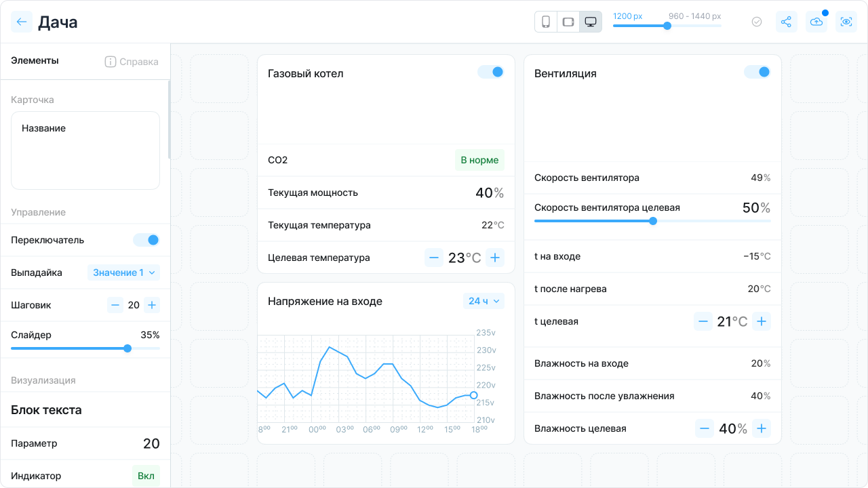The image size is (868, 488).
Task: Open the 24 ч period dropdown
Action: tap(484, 301)
